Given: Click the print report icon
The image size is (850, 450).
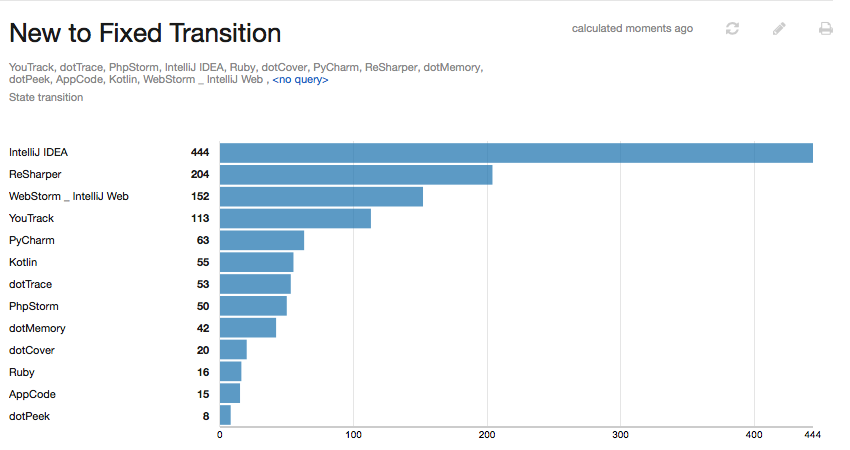Looking at the screenshot, I should [826, 29].
